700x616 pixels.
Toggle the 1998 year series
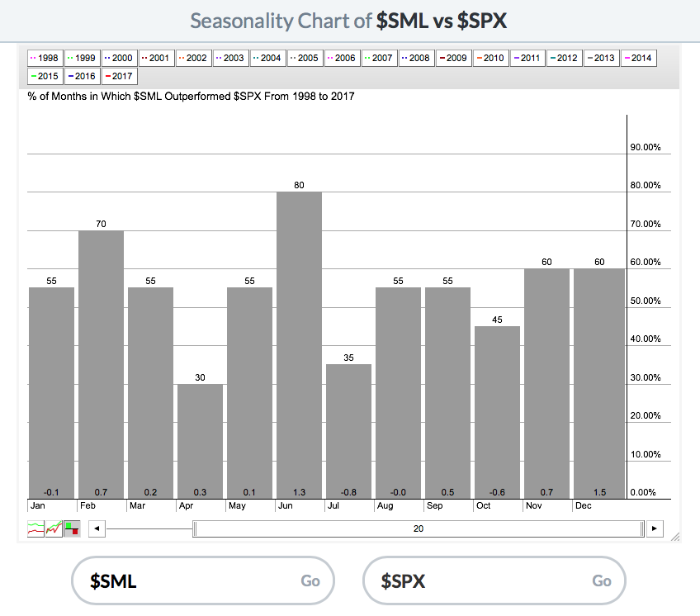pyautogui.click(x=45, y=58)
